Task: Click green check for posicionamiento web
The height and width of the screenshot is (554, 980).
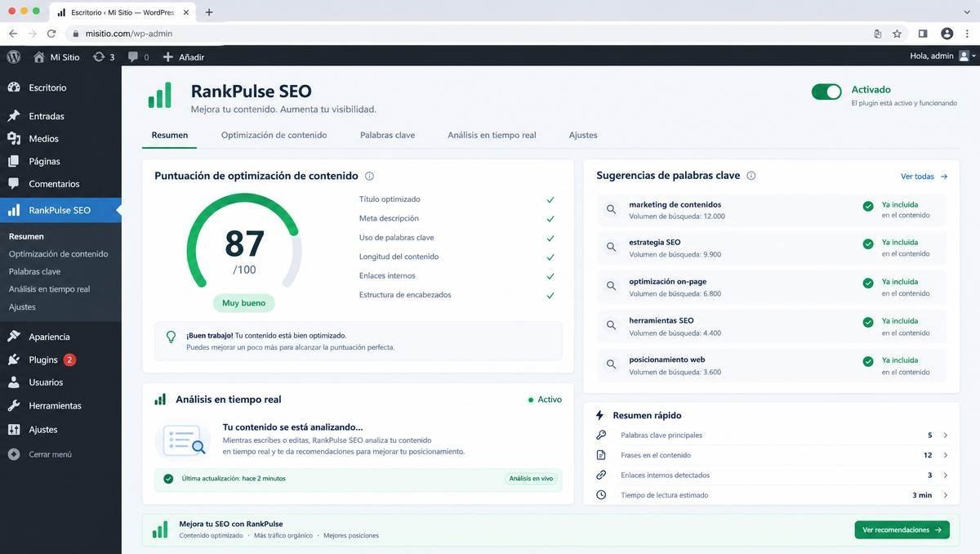Action: pyautogui.click(x=868, y=361)
